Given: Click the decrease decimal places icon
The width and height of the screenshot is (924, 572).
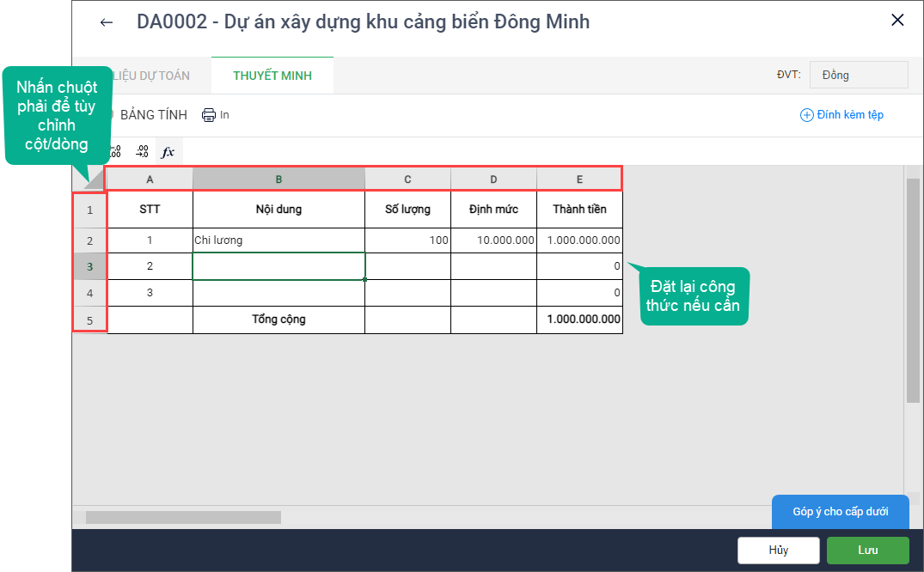Looking at the screenshot, I should coord(143,152).
